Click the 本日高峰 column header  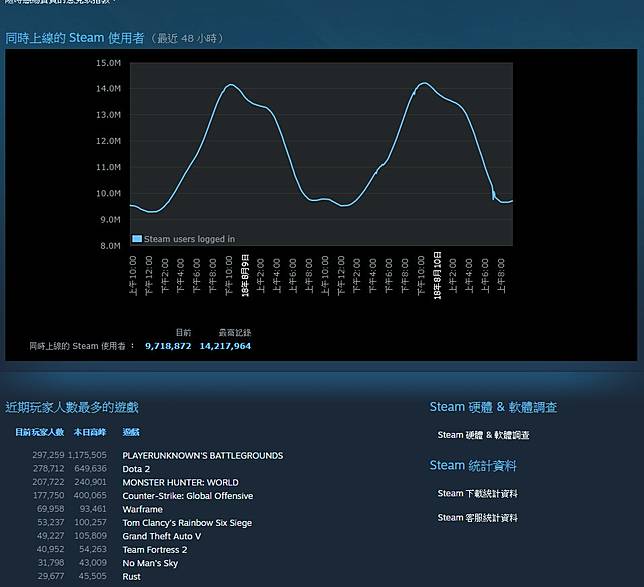point(90,432)
